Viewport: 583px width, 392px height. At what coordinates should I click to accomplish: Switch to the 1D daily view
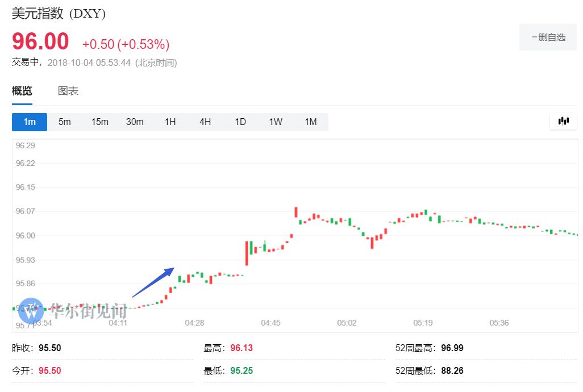240,122
